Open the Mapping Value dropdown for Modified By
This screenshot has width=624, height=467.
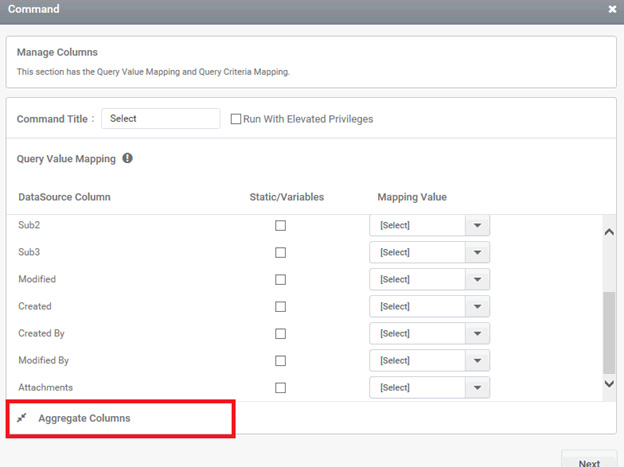coord(429,361)
